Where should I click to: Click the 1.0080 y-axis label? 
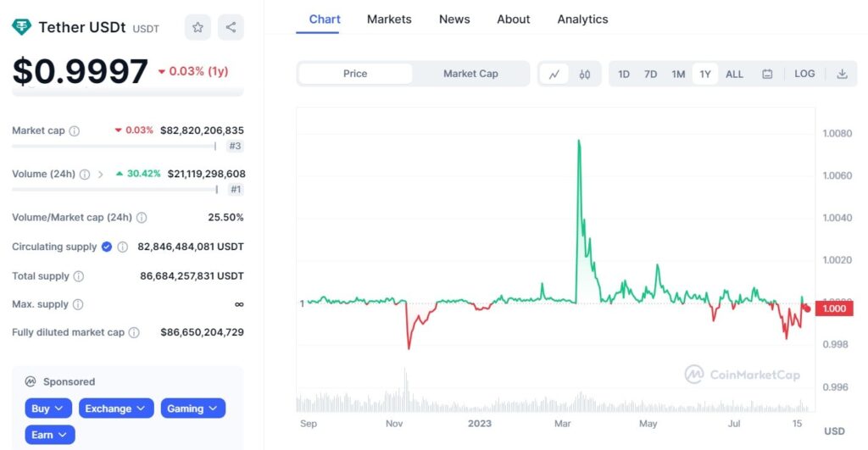click(837, 133)
